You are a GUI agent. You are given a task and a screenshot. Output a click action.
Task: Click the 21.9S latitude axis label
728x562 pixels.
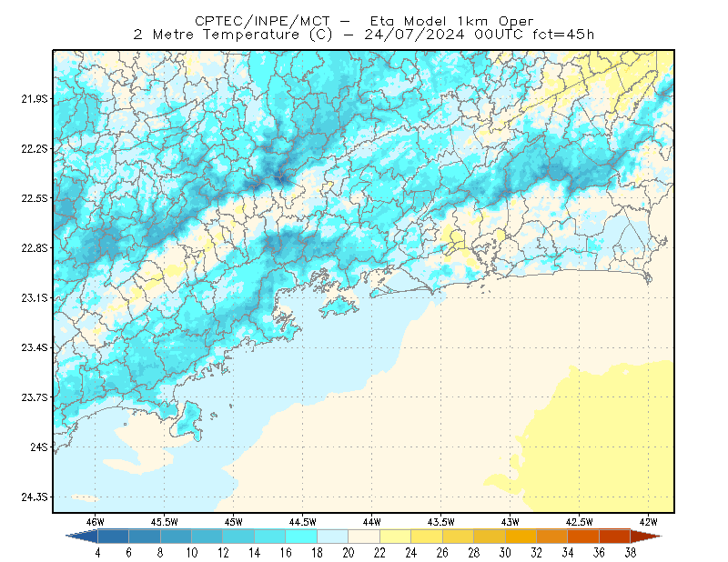click(x=35, y=98)
